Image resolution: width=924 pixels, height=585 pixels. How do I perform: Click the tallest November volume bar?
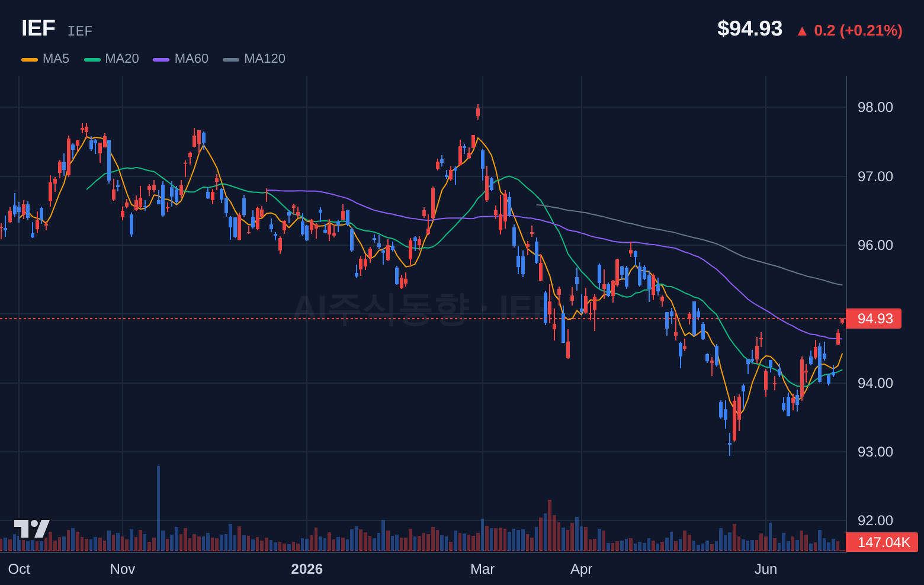pos(158,509)
